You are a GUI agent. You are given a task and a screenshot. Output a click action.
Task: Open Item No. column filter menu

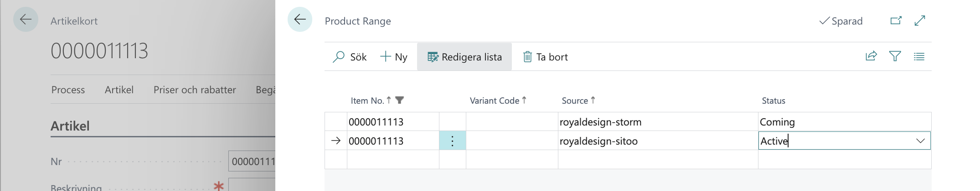click(400, 100)
